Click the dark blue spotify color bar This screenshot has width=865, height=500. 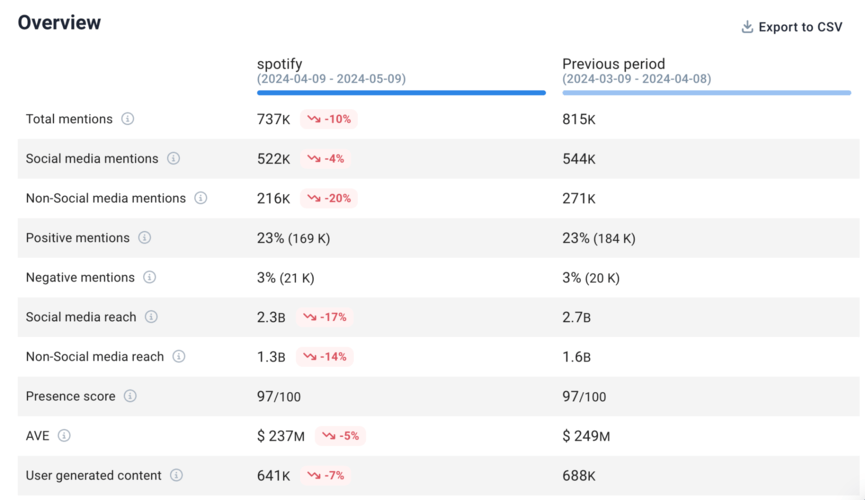click(401, 93)
